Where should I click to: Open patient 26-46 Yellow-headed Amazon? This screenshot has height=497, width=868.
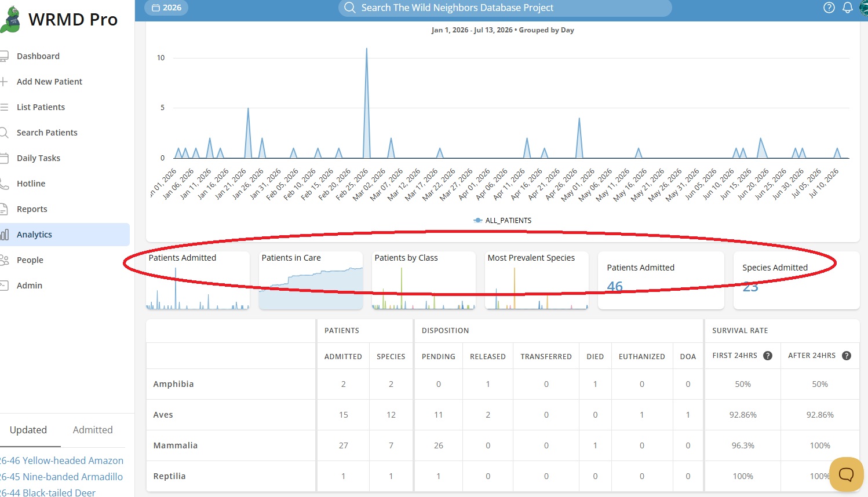(61, 461)
